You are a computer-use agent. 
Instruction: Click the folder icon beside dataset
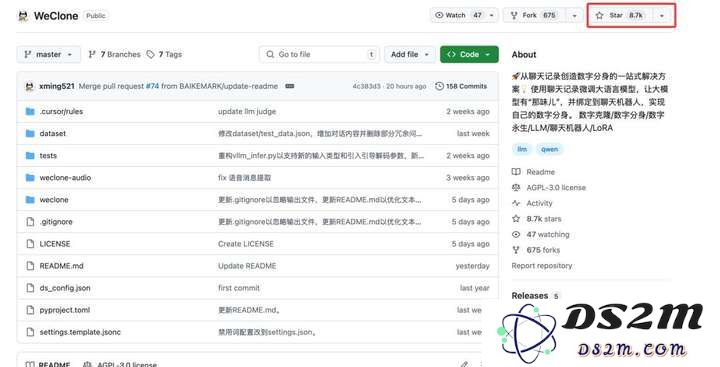click(x=30, y=134)
